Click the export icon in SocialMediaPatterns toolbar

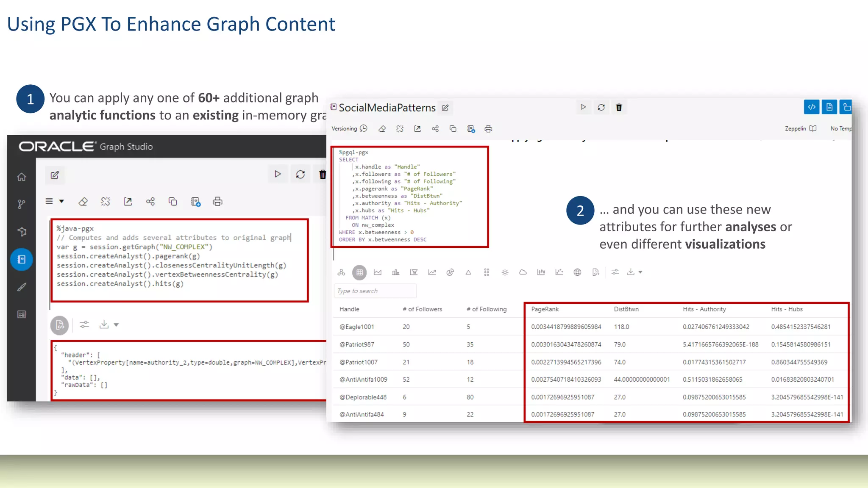[x=417, y=129]
